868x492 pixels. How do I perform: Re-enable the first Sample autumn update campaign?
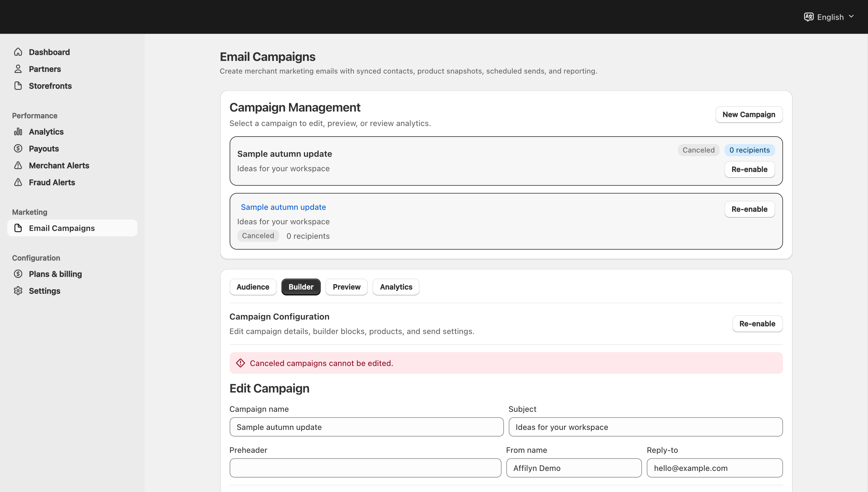[750, 169]
